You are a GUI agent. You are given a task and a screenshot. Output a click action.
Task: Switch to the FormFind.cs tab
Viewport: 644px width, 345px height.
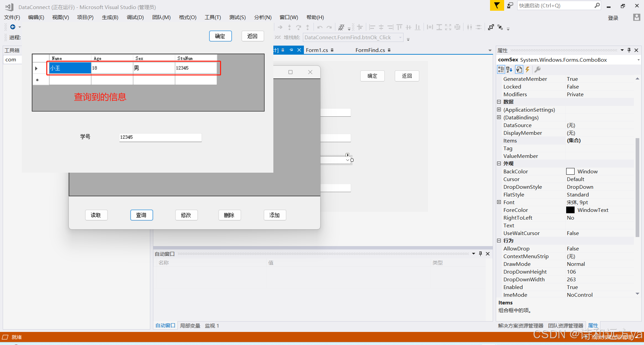[x=370, y=50]
